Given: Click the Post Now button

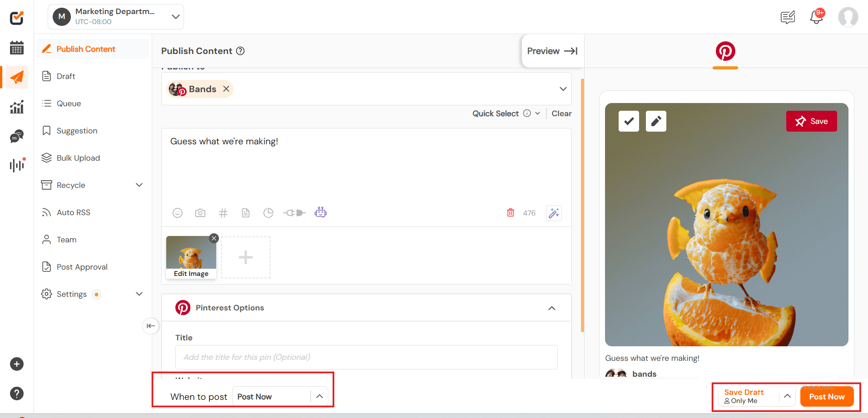Looking at the screenshot, I should coord(827,397).
